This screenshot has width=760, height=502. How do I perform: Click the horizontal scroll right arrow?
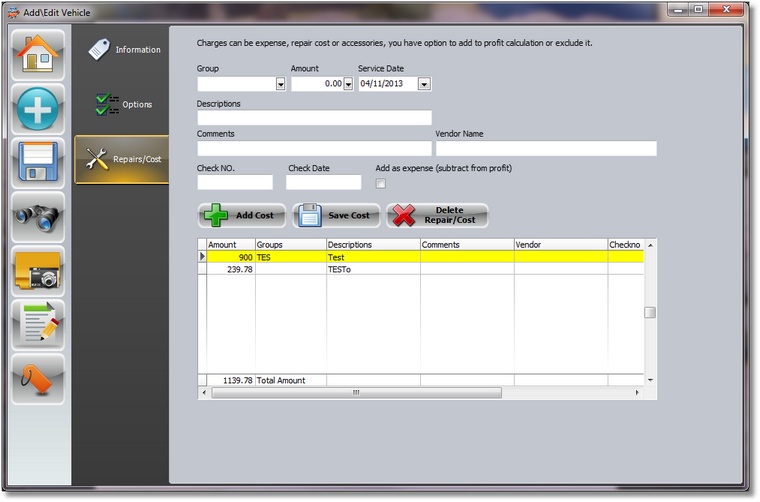637,392
